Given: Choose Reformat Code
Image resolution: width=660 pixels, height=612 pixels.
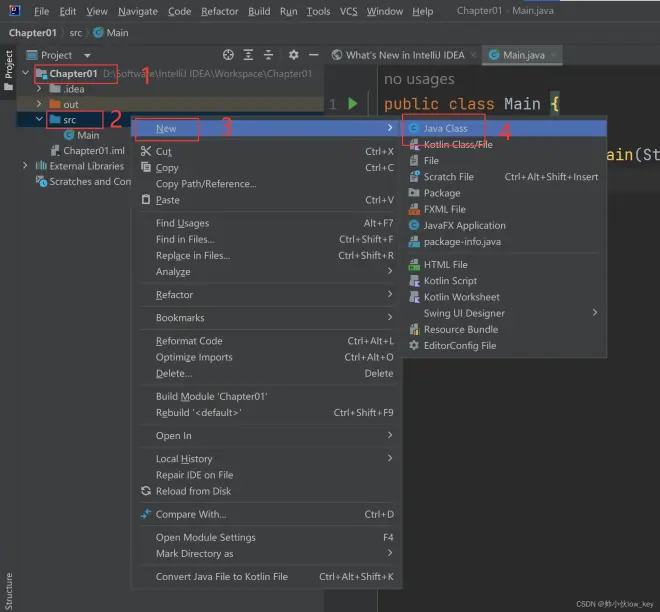Looking at the screenshot, I should click(x=266, y=341).
